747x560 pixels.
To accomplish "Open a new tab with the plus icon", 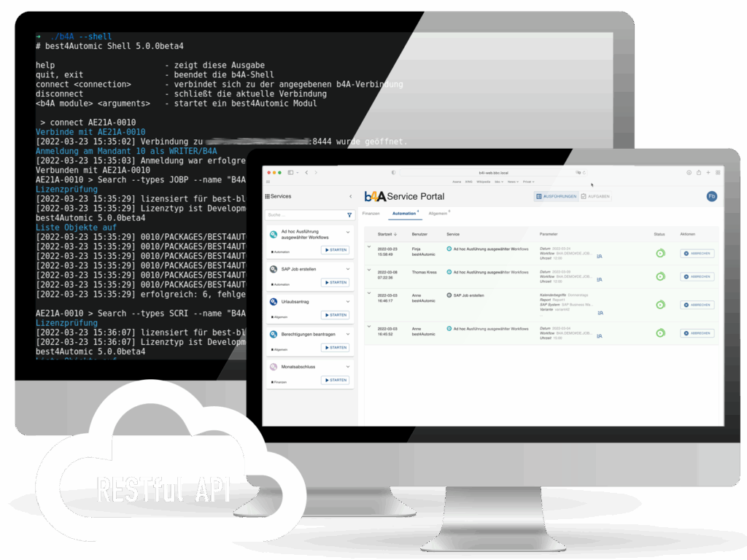I will pyautogui.click(x=708, y=172).
